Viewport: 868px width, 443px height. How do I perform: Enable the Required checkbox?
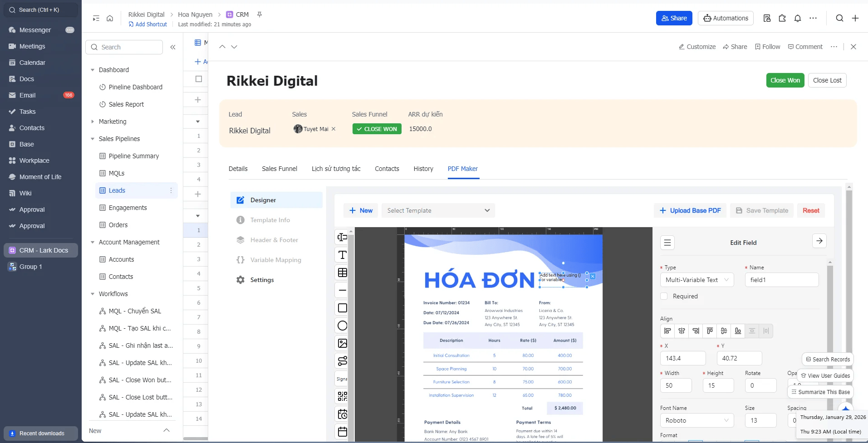[x=664, y=296]
